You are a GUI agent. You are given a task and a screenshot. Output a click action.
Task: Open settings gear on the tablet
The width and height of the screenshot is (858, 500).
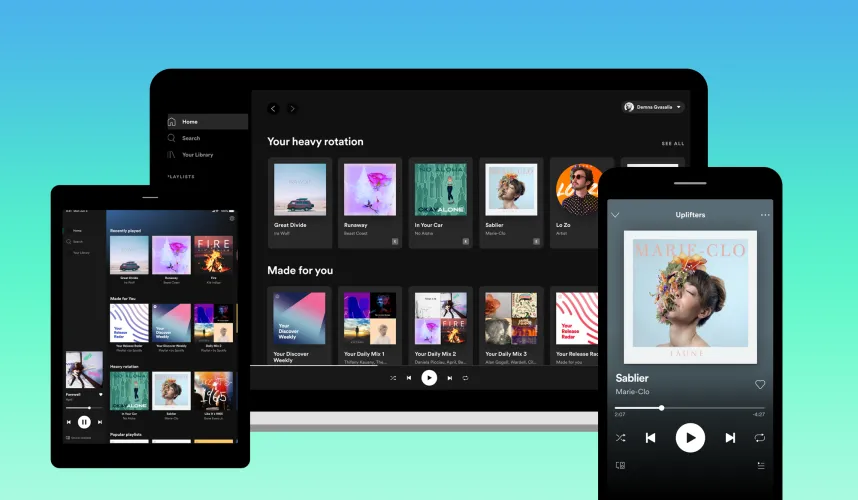[232, 217]
